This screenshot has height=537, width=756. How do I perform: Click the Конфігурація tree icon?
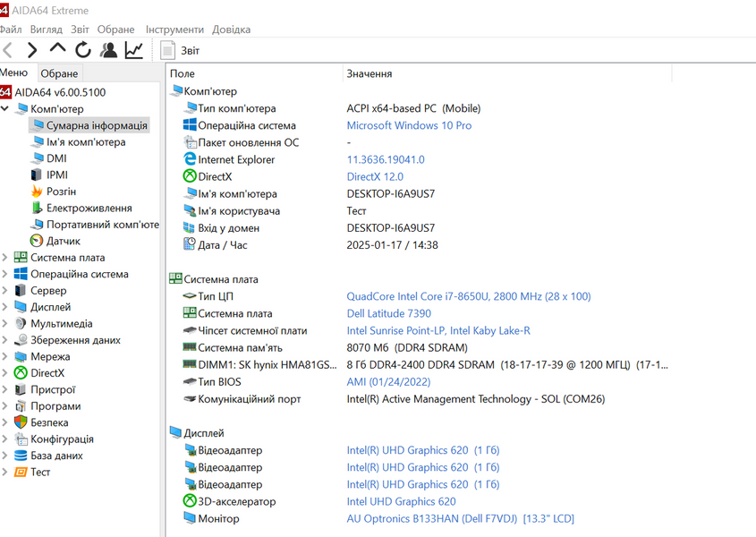[21, 439]
